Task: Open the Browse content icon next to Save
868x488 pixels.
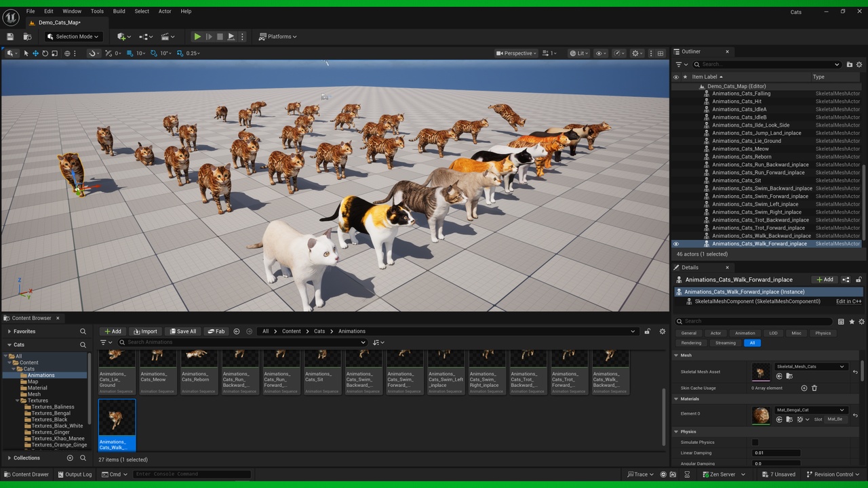Action: pos(27,37)
